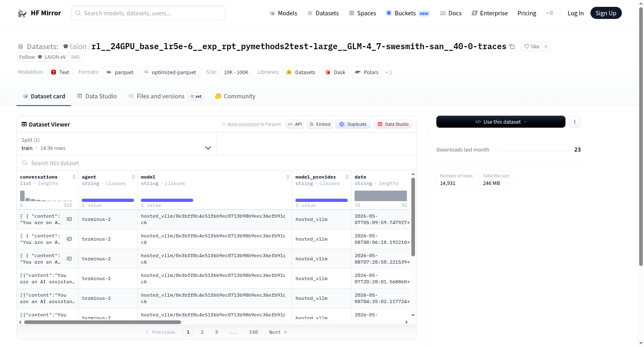Sort the model column
This screenshot has height=347, width=644.
tap(288, 177)
